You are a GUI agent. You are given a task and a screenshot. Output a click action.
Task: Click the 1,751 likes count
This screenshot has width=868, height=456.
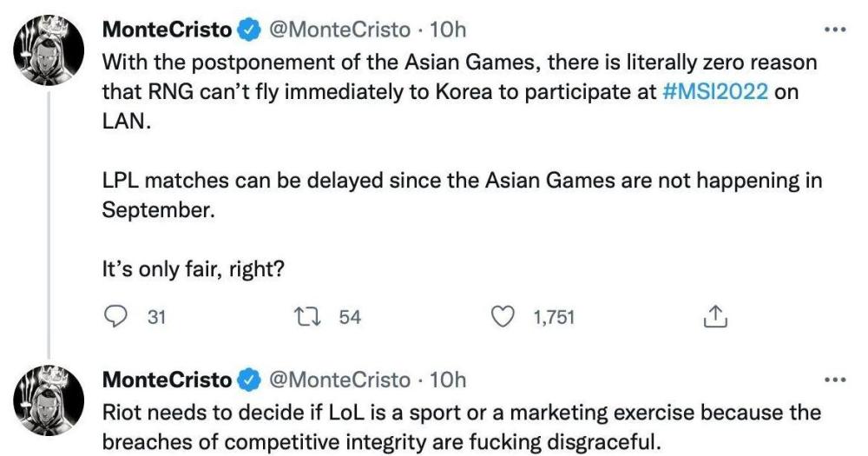tap(554, 318)
